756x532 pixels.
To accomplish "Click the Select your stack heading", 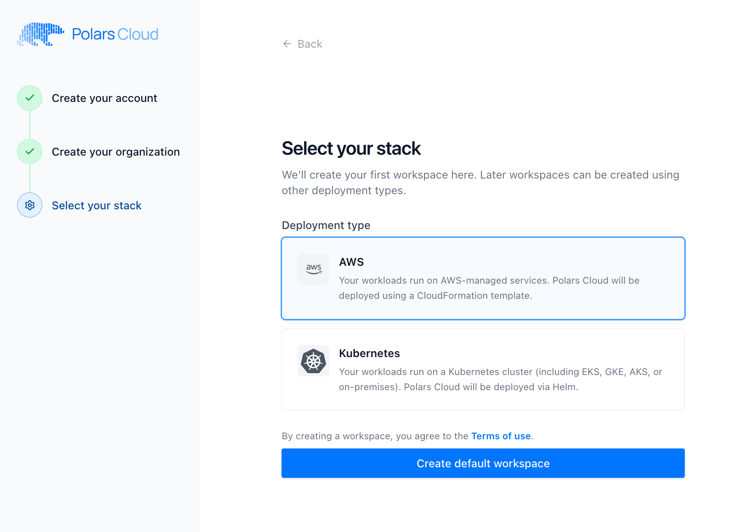I will click(351, 148).
